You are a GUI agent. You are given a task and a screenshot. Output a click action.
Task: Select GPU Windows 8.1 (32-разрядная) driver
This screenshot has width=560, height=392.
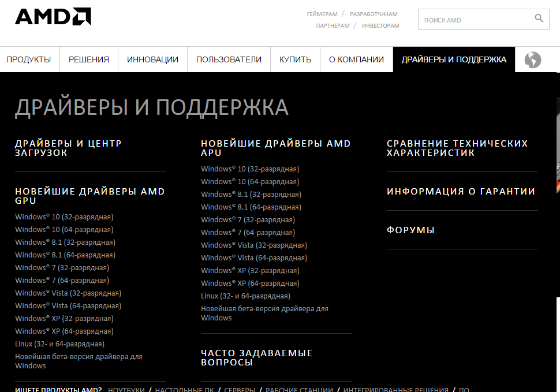coord(65,242)
